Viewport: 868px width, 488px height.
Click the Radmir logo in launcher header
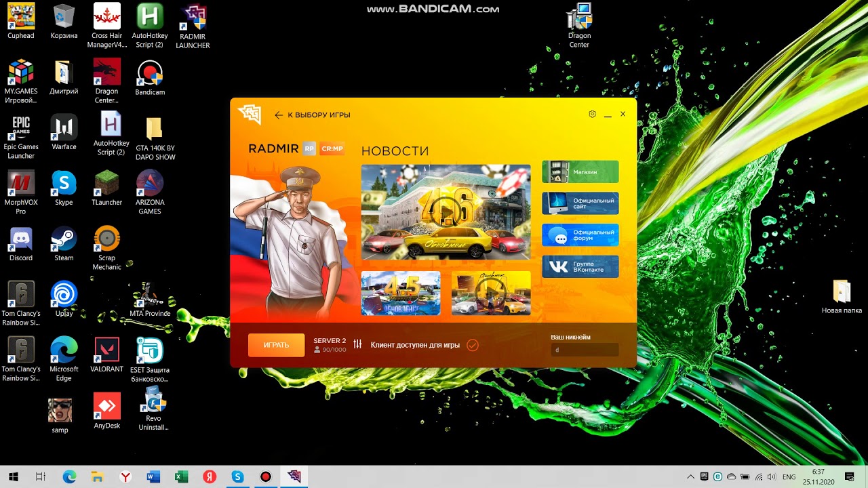pyautogui.click(x=250, y=115)
